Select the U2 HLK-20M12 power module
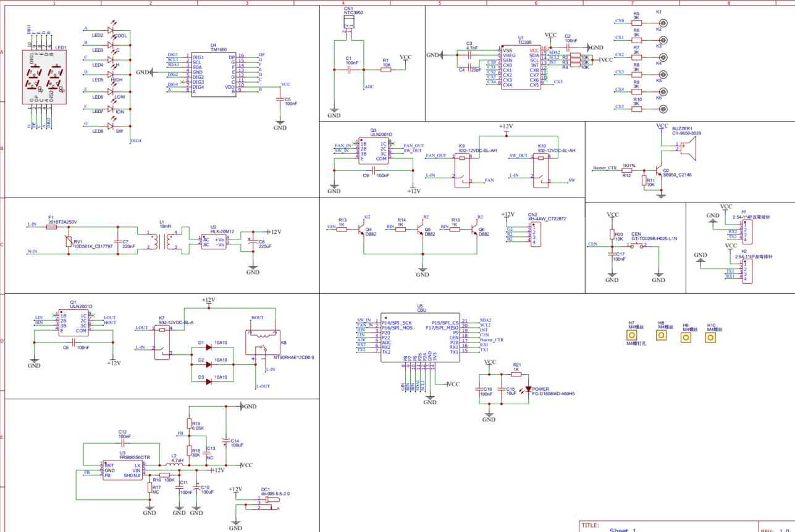This screenshot has width=795, height=532. point(213,241)
